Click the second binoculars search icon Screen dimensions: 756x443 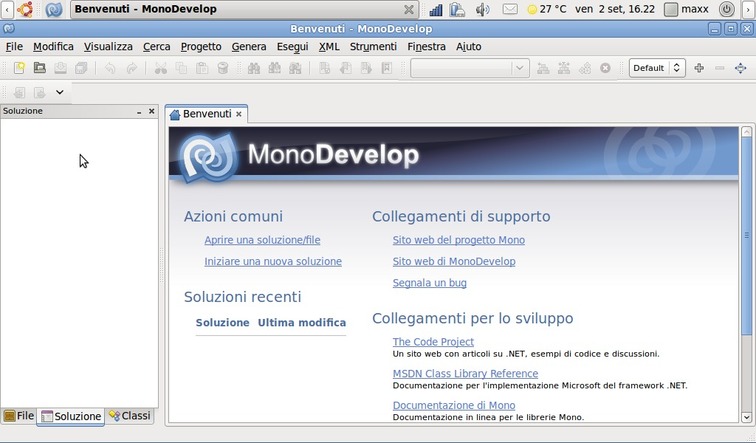[x=274, y=68]
